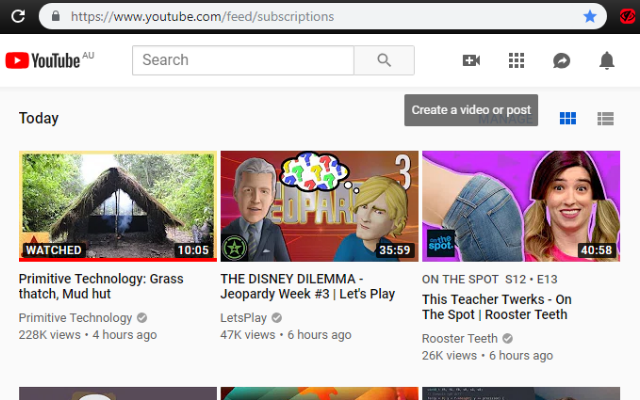640x400 pixels.
Task: Visit the Rooster Teeth channel
Action: pos(460,338)
